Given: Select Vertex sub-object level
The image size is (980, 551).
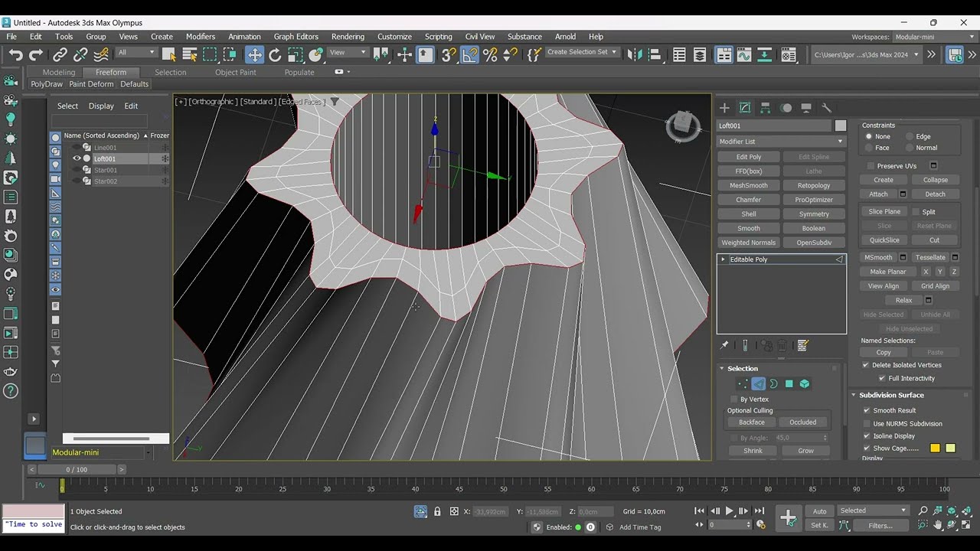Looking at the screenshot, I should (742, 384).
